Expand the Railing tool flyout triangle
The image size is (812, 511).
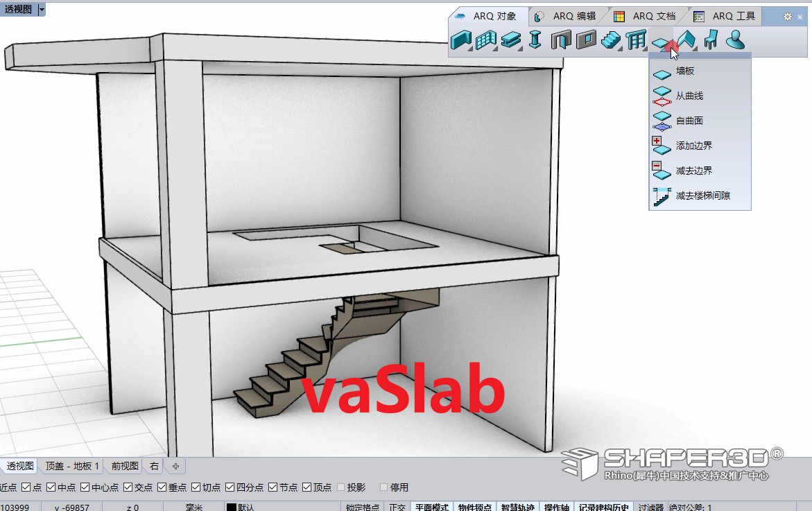646,49
